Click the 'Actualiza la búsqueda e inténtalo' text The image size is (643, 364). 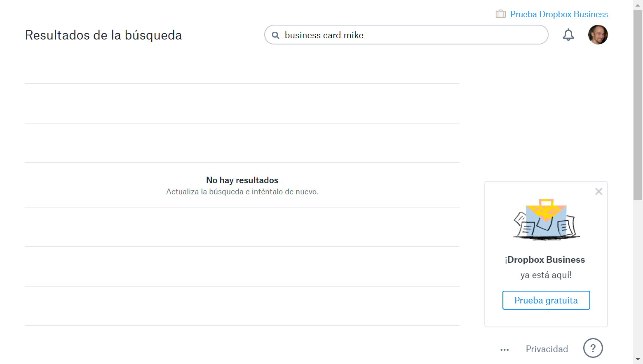[242, 192]
